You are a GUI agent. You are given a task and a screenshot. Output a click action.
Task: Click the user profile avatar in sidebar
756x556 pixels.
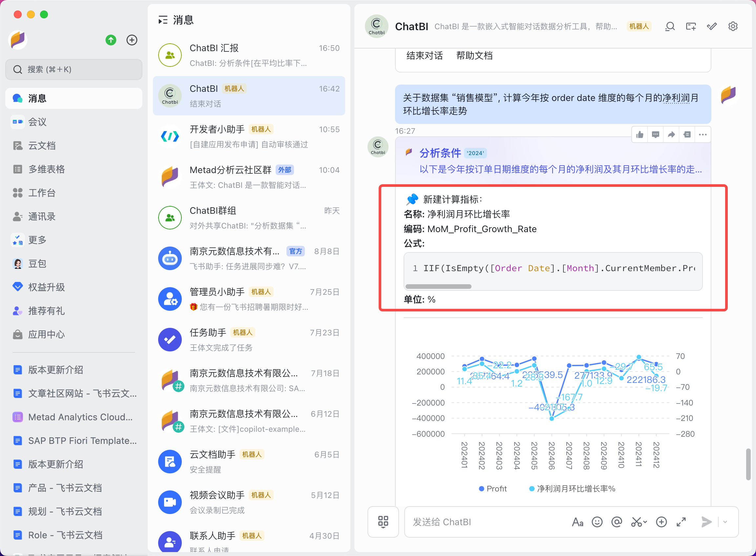[x=18, y=40]
